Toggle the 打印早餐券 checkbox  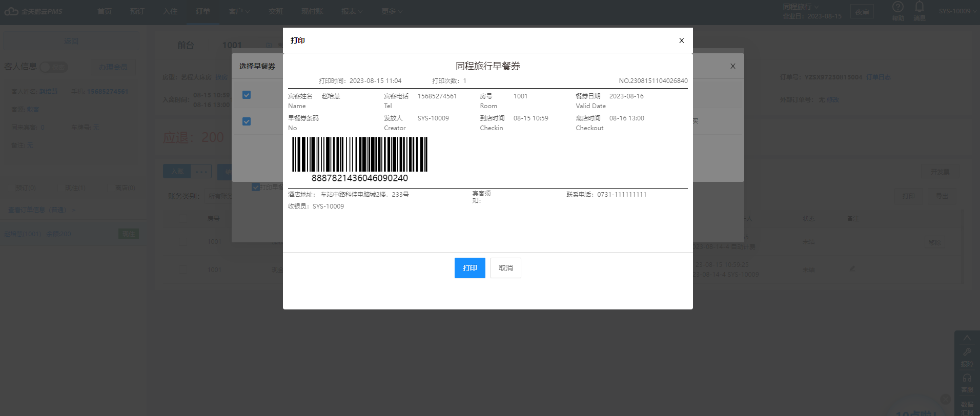pyautogui.click(x=256, y=187)
